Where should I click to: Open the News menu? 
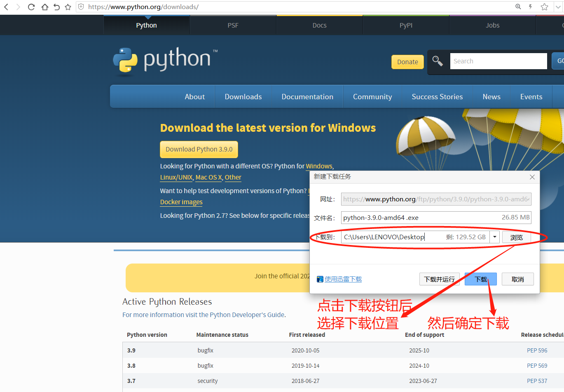click(491, 97)
